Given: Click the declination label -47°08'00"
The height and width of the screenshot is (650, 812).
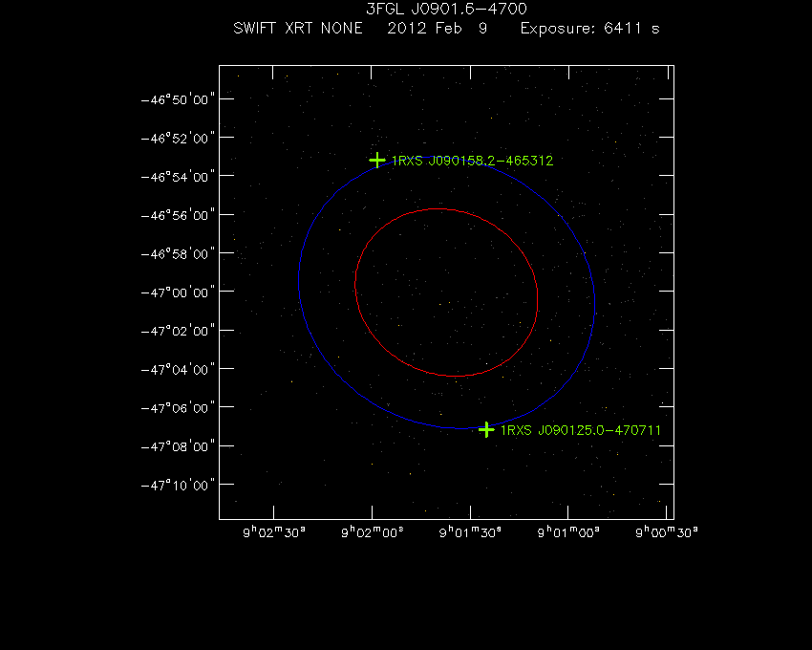Looking at the screenshot, I should pos(178,446).
